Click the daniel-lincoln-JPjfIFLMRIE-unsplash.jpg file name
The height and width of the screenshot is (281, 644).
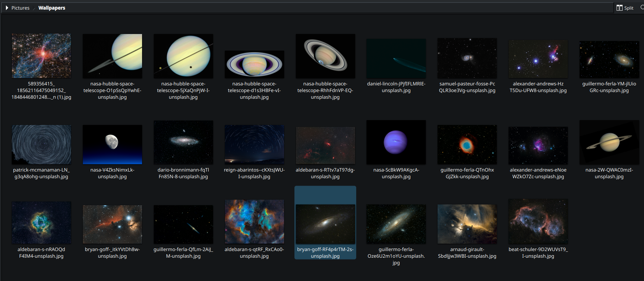396,87
